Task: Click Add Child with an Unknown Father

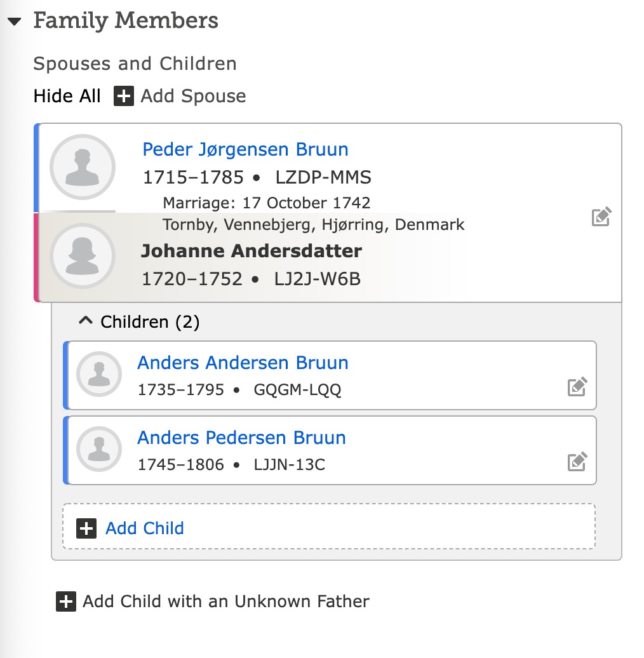Action: point(213,601)
